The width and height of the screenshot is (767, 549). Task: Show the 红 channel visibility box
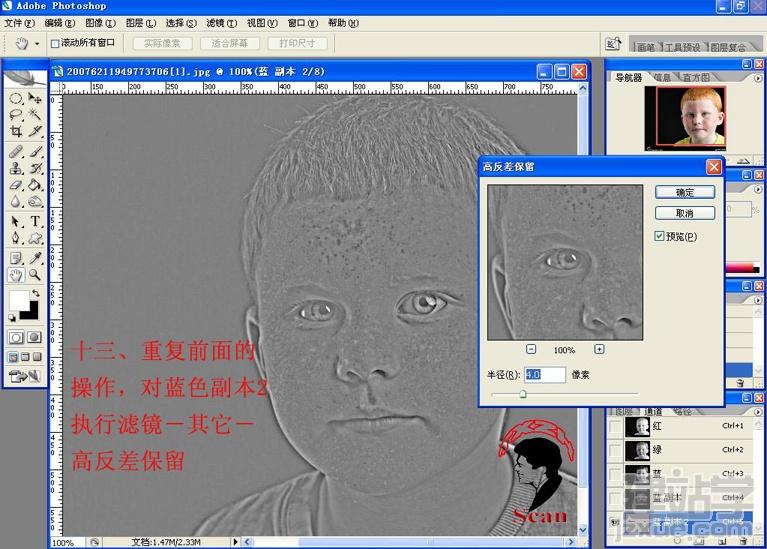[x=615, y=426]
